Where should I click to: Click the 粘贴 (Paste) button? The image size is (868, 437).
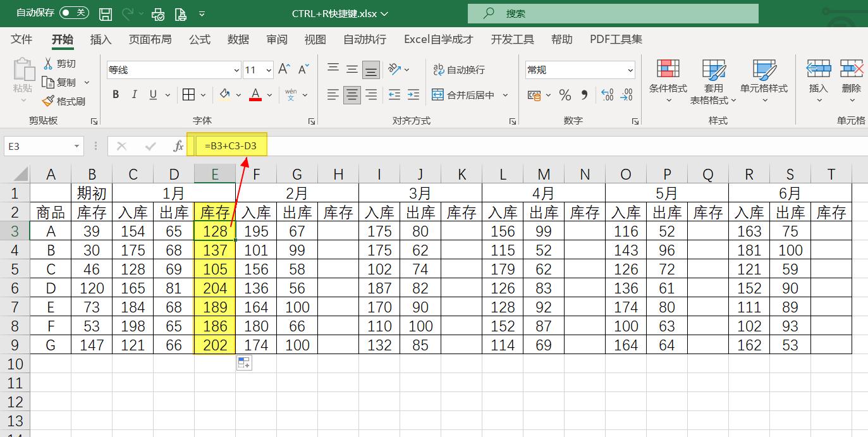tap(22, 79)
